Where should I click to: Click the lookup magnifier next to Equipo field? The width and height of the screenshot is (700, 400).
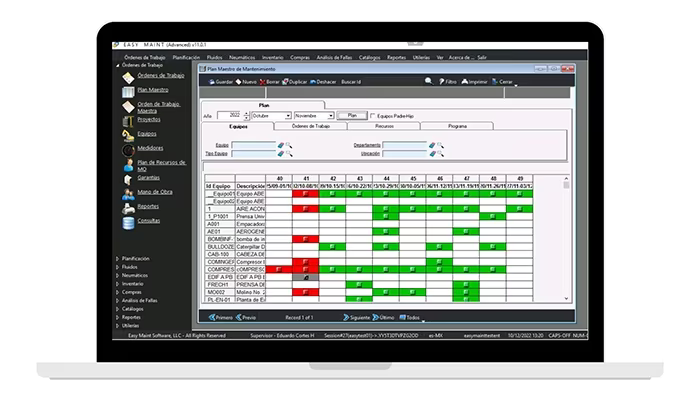coord(288,145)
